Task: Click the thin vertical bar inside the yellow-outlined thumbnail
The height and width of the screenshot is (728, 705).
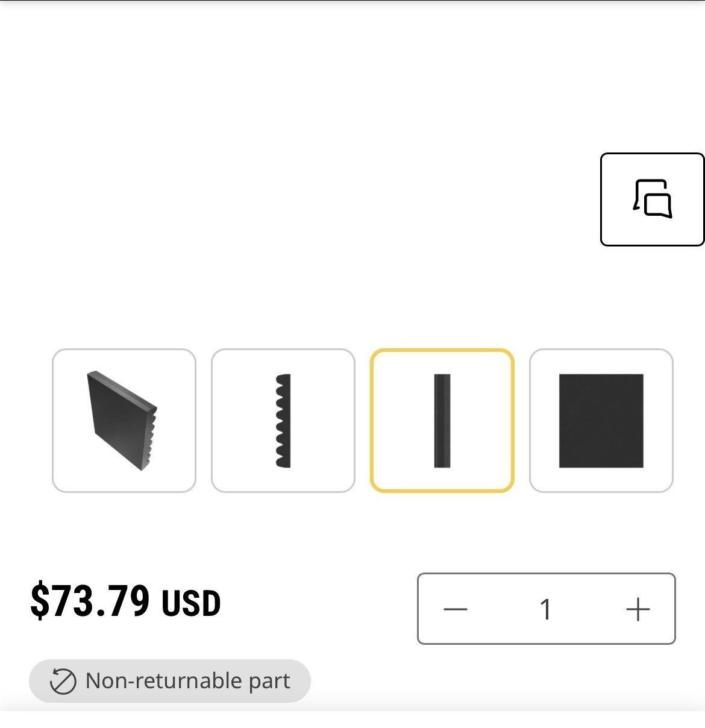Action: pyautogui.click(x=442, y=421)
